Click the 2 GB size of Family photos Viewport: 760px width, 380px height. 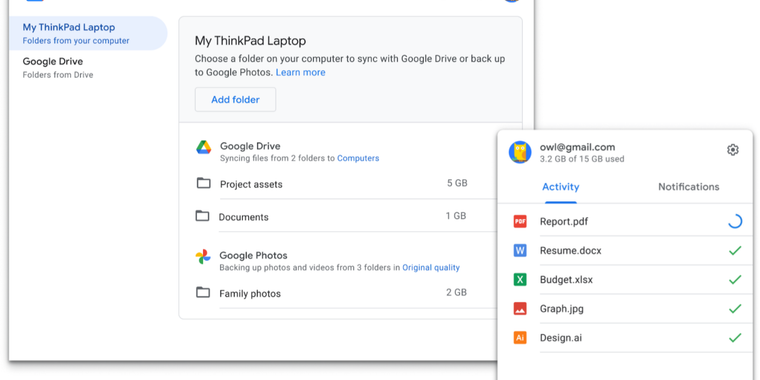click(x=457, y=292)
